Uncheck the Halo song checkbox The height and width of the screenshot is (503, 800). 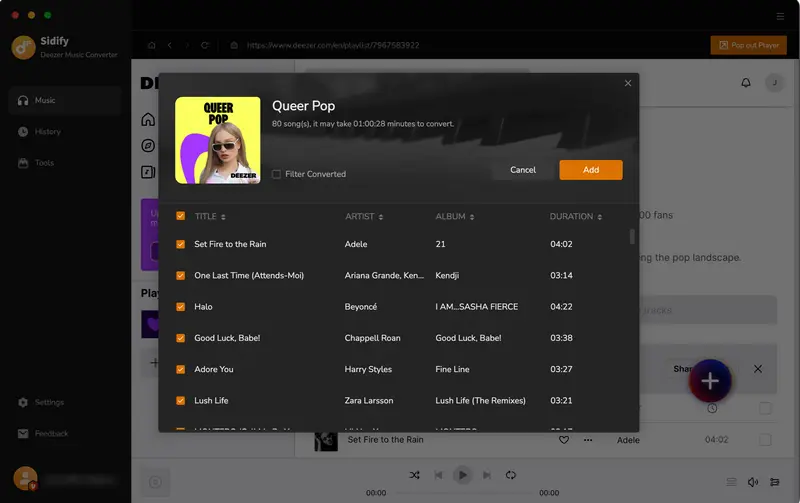tap(181, 307)
